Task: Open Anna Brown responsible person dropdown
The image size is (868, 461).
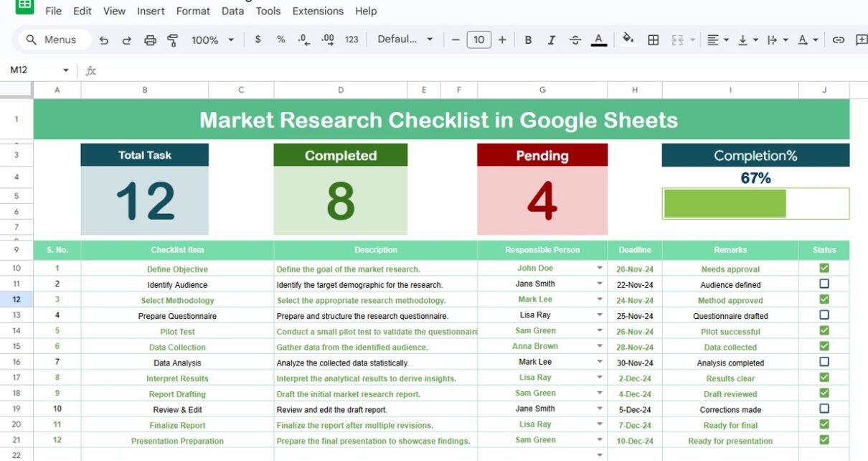Action: point(600,346)
